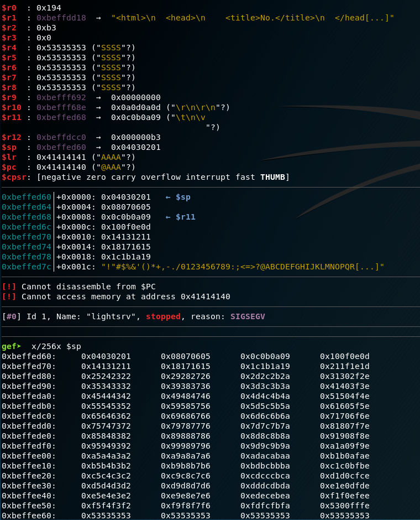Image resolution: width=420 pixels, height=520 pixels.
Task: Select the 0x5300fffe value in the dump
Action: (345, 506)
